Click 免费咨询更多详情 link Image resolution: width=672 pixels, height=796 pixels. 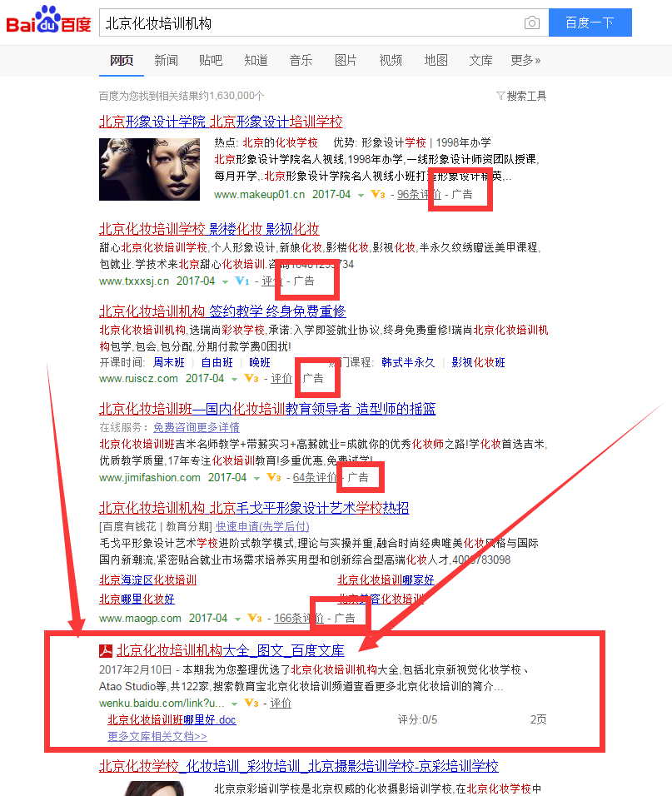pyautogui.click(x=197, y=427)
